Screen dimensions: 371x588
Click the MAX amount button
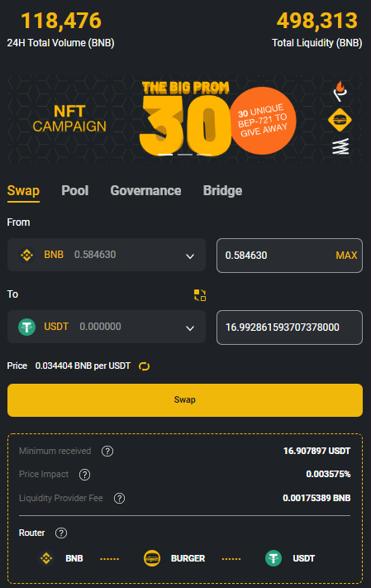tap(346, 256)
